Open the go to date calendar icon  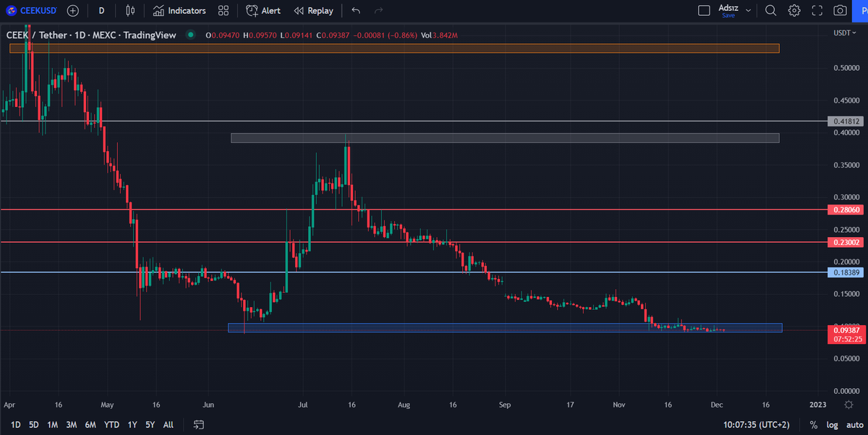tap(199, 424)
